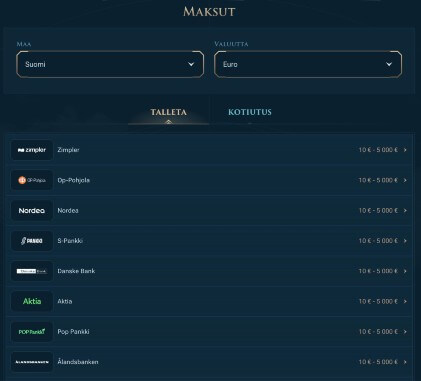Select the Danske Bank payment method name

pos(76,271)
